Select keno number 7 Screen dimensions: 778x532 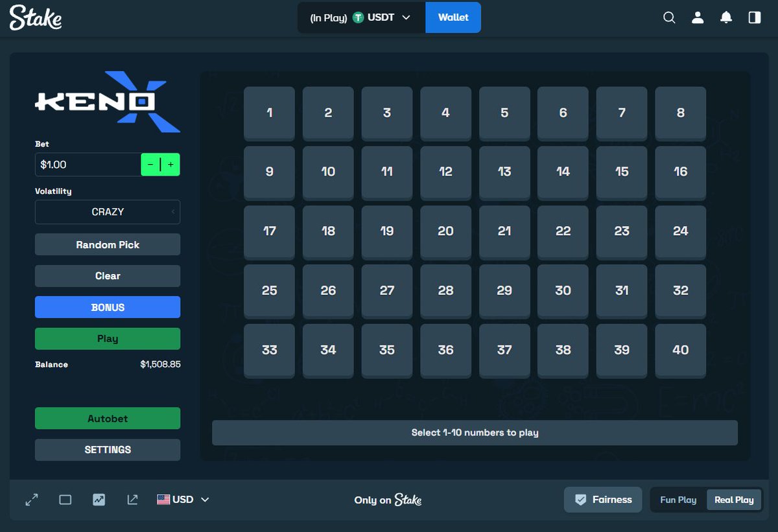click(622, 113)
